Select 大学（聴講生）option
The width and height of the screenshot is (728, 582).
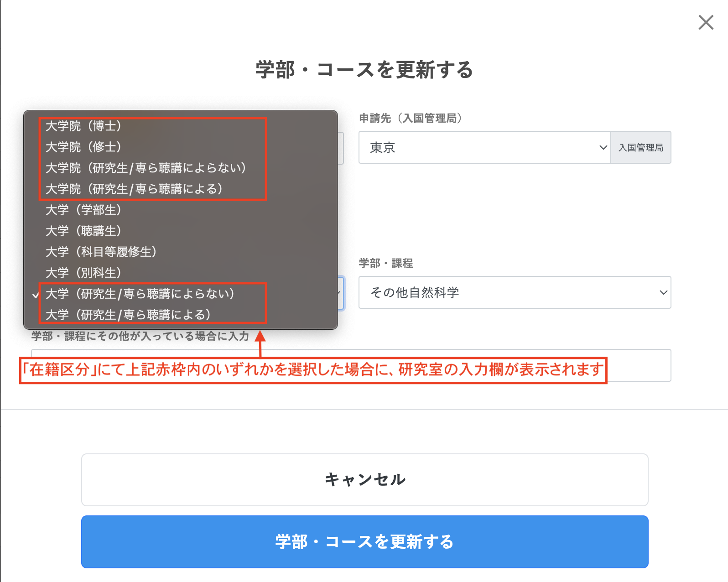(180, 231)
